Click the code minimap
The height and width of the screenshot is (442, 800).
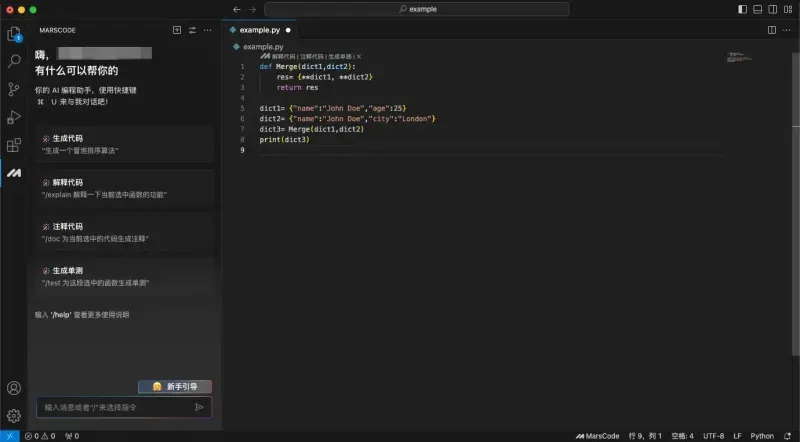(x=739, y=57)
